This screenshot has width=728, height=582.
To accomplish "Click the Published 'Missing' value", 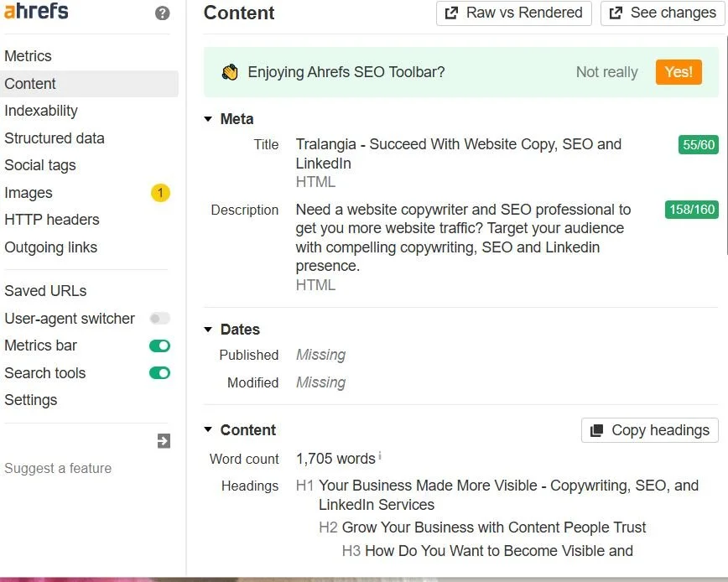I will coord(321,355).
